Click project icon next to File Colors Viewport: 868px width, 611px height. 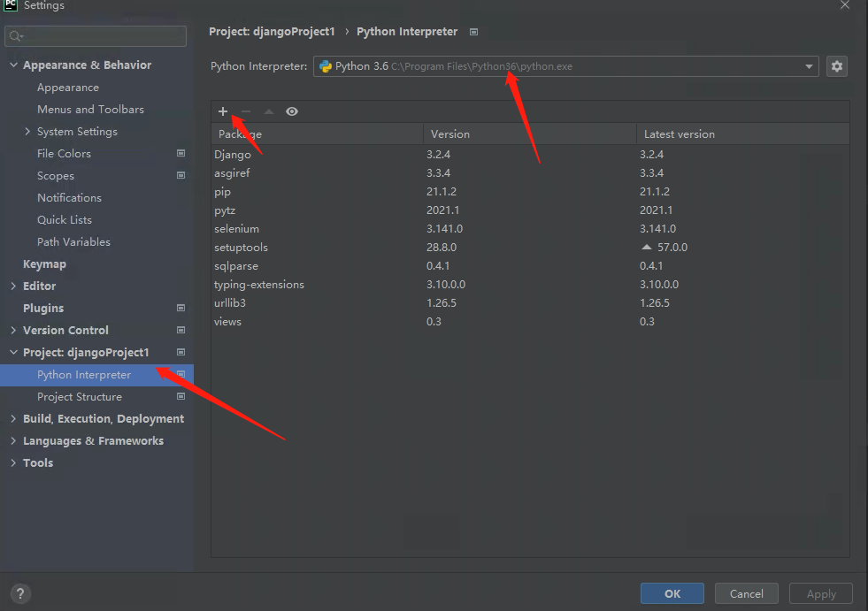click(x=181, y=153)
